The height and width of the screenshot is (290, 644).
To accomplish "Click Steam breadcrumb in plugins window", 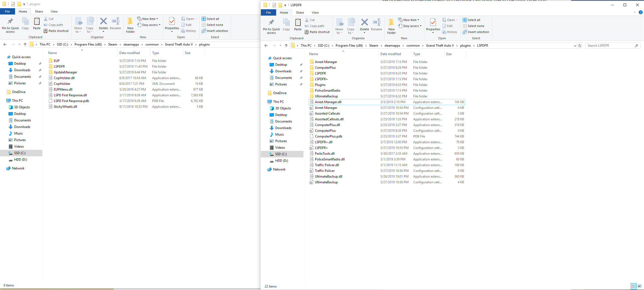I will 113,44.
